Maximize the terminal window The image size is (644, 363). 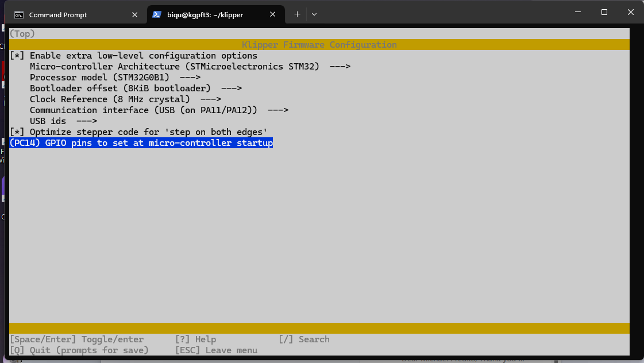point(604,12)
